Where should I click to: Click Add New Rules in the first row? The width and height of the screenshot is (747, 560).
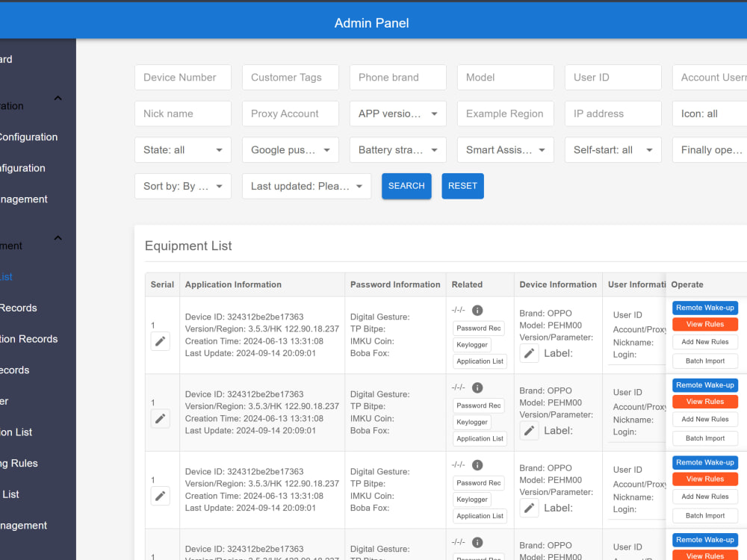[x=705, y=342]
